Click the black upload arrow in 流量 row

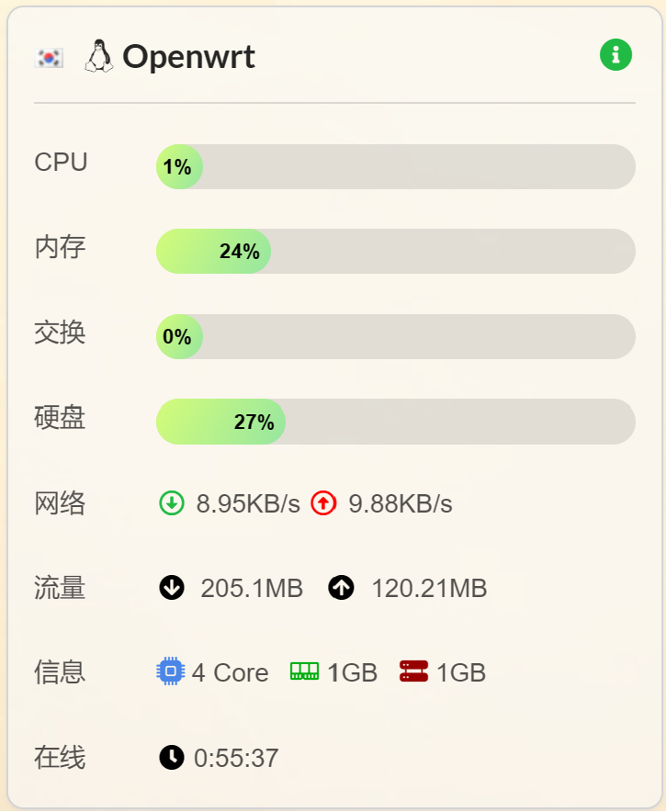pyautogui.click(x=341, y=588)
